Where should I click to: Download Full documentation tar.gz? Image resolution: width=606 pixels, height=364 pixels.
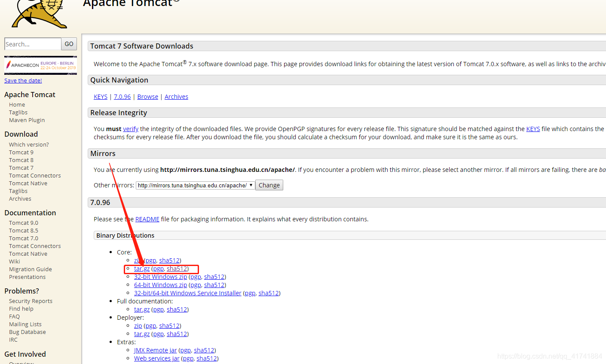click(142, 309)
